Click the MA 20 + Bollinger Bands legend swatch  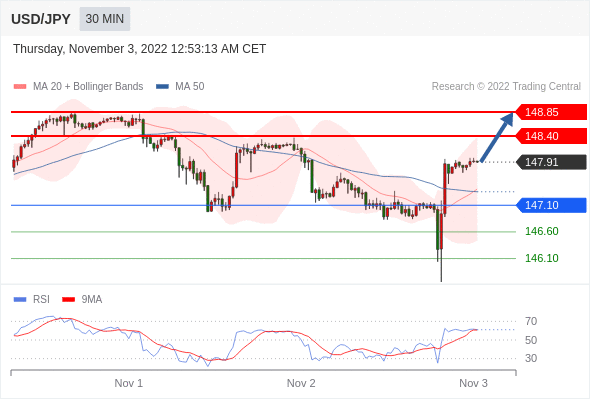(x=20, y=87)
